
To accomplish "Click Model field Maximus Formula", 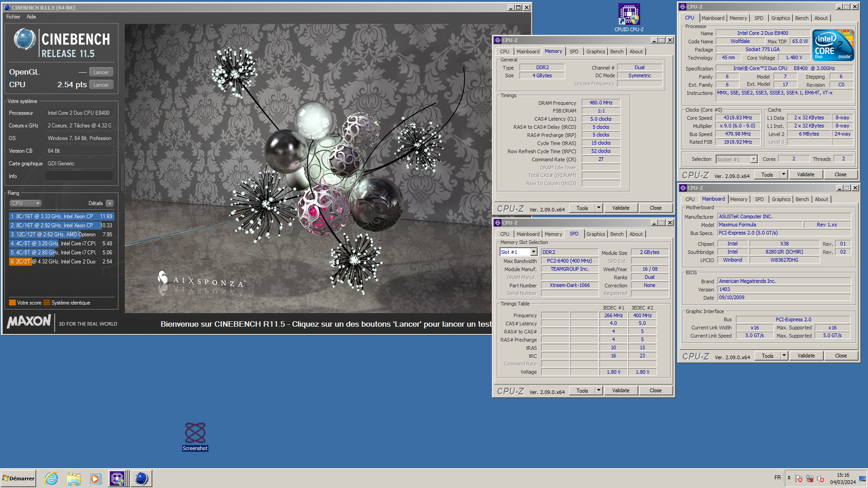I will [x=760, y=225].
